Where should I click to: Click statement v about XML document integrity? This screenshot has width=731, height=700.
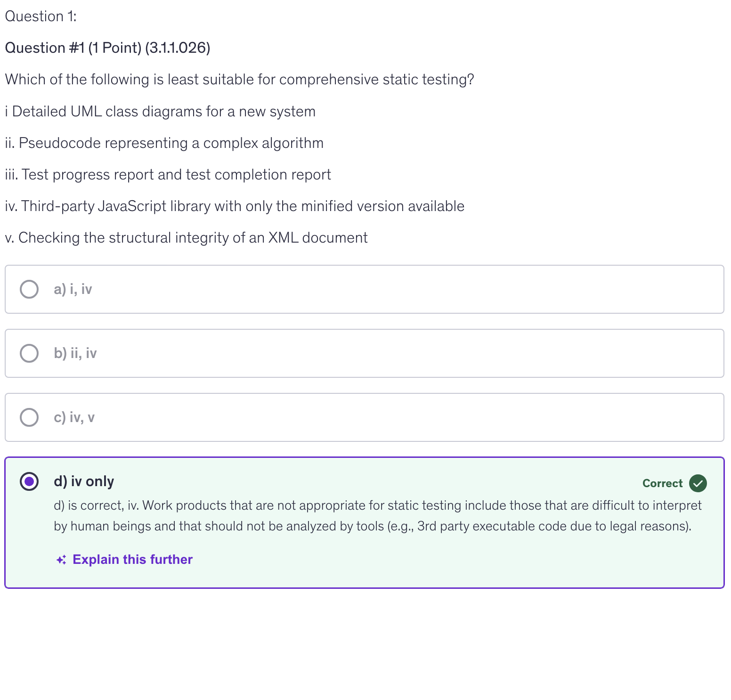[x=186, y=238]
